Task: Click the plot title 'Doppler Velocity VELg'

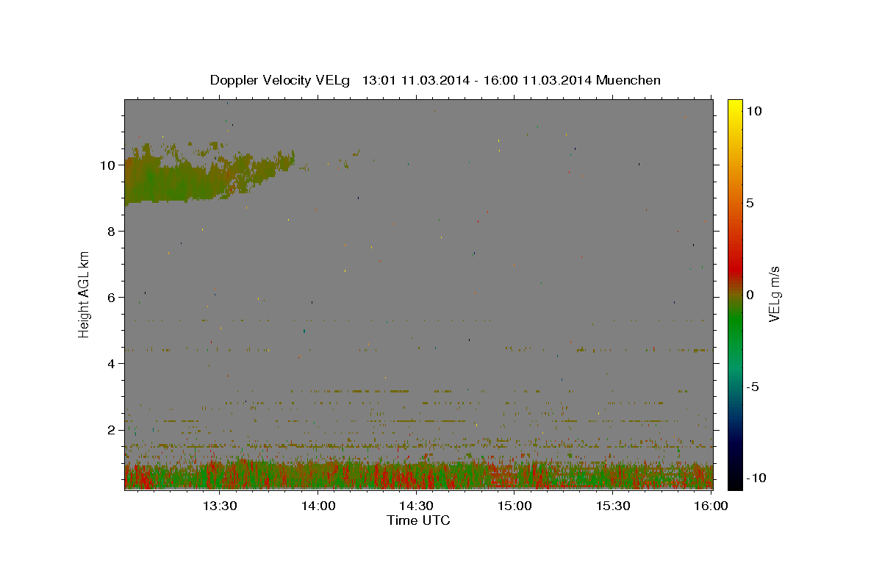Action: pyautogui.click(x=282, y=80)
